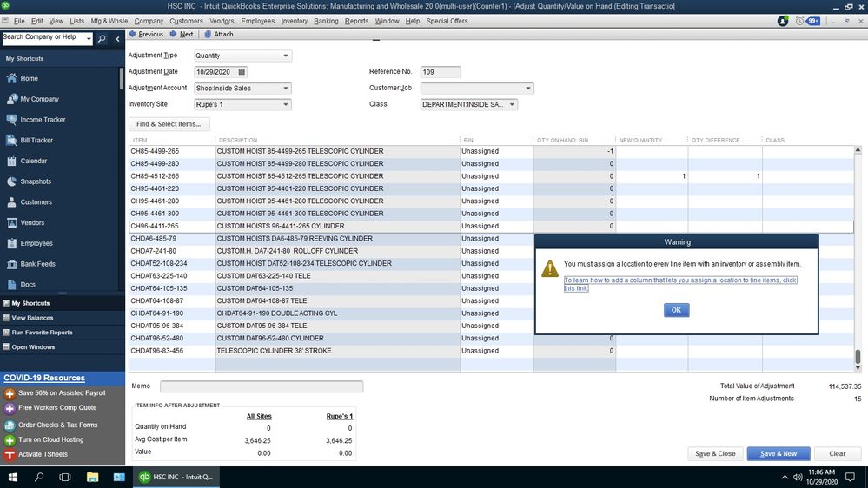Open the Banking menu
Screen dimensions: 868x488
click(326, 21)
